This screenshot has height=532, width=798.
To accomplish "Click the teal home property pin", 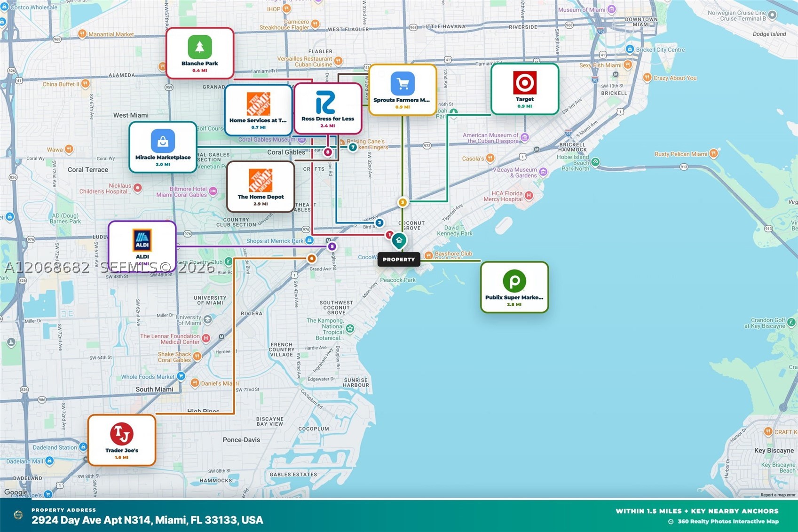I will (399, 240).
